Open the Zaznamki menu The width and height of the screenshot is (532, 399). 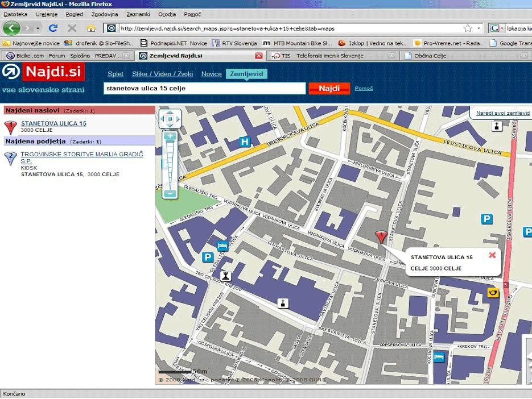click(138, 14)
